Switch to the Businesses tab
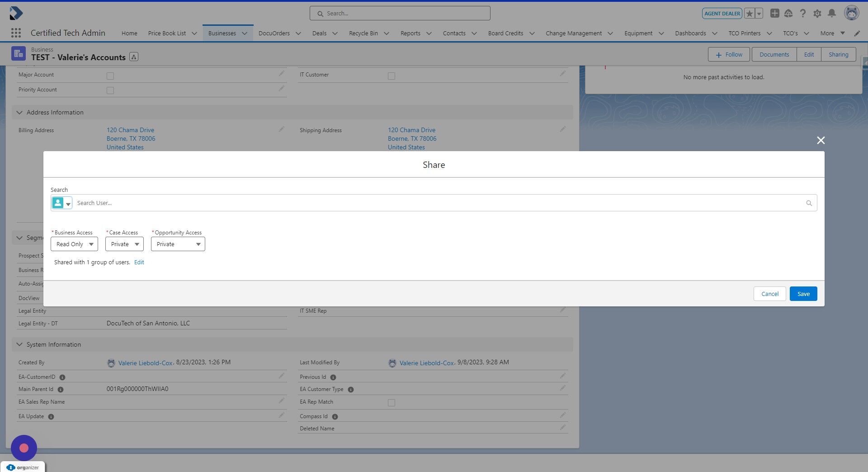The image size is (868, 472). click(x=222, y=33)
